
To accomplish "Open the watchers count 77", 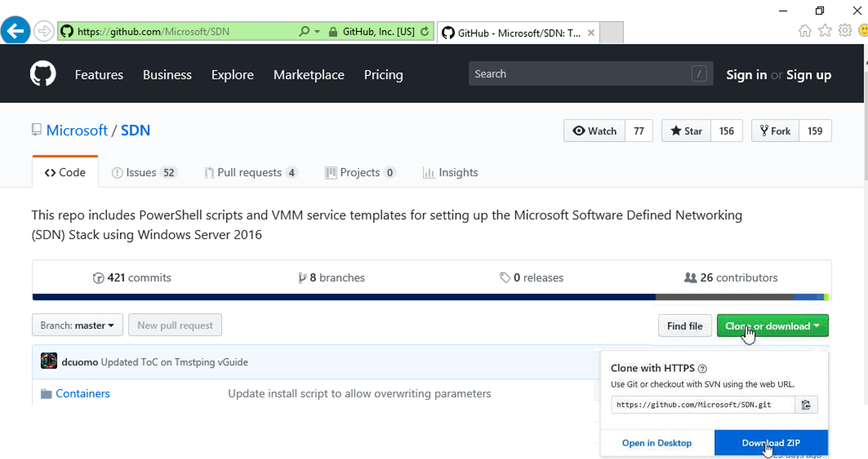I will (639, 131).
